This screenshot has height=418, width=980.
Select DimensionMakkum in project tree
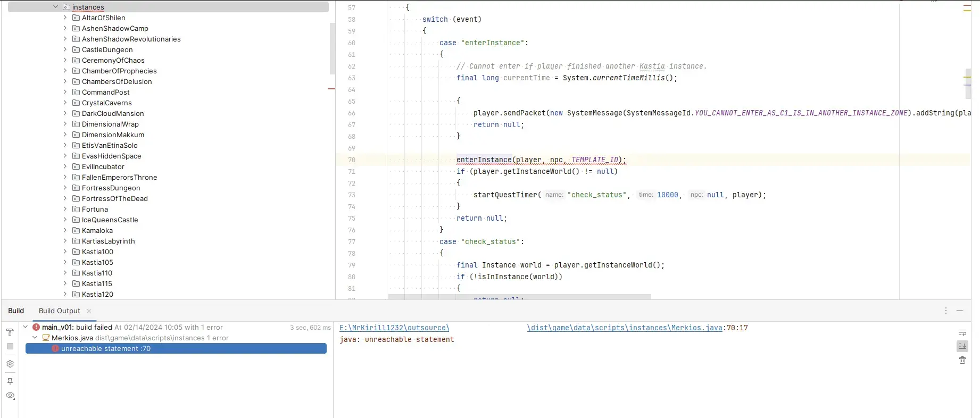[113, 135]
